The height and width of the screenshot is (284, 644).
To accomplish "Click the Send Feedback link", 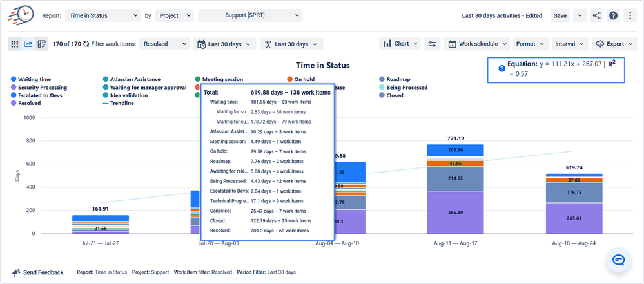I will [43, 272].
